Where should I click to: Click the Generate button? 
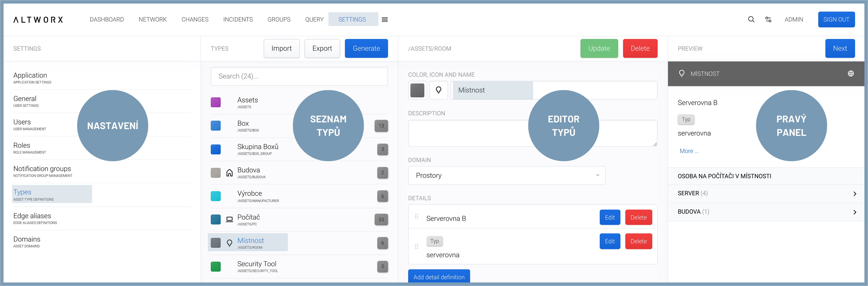[366, 49]
